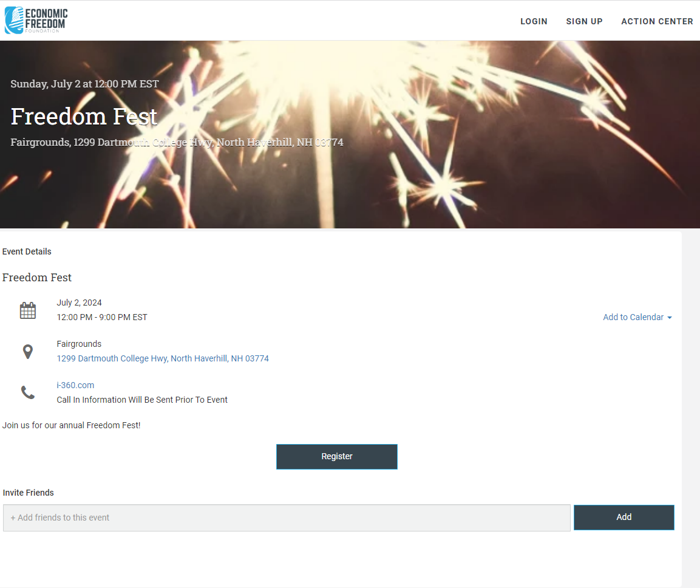This screenshot has height=588, width=700.
Task: Click the Add button for inviting friends
Action: pos(624,518)
